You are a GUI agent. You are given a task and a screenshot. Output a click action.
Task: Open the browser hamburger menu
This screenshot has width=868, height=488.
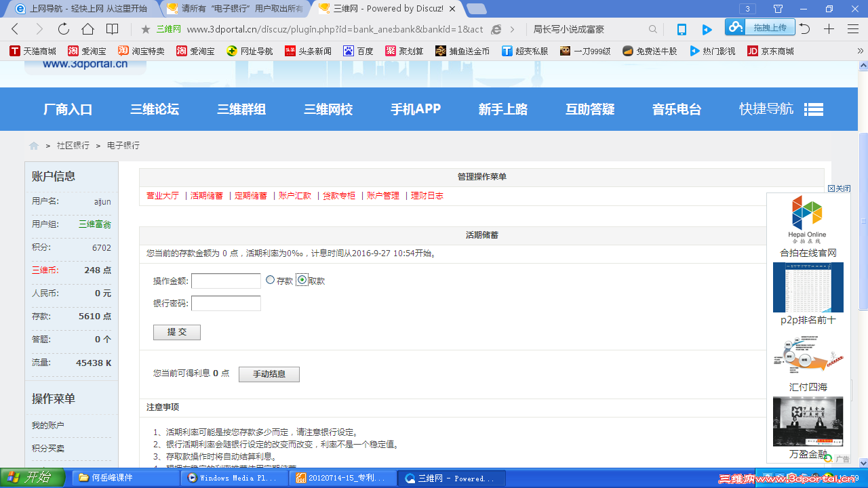coord(853,29)
